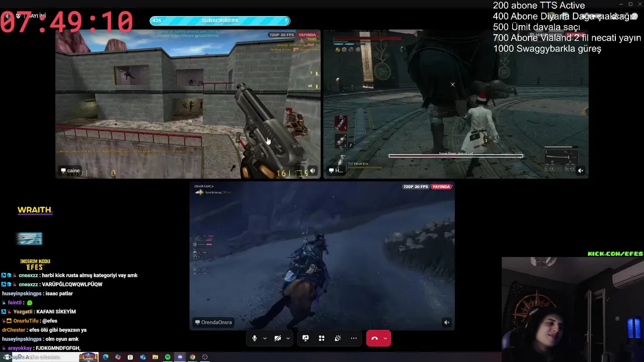
Task: Click chat username drChester
Action: click(14, 330)
